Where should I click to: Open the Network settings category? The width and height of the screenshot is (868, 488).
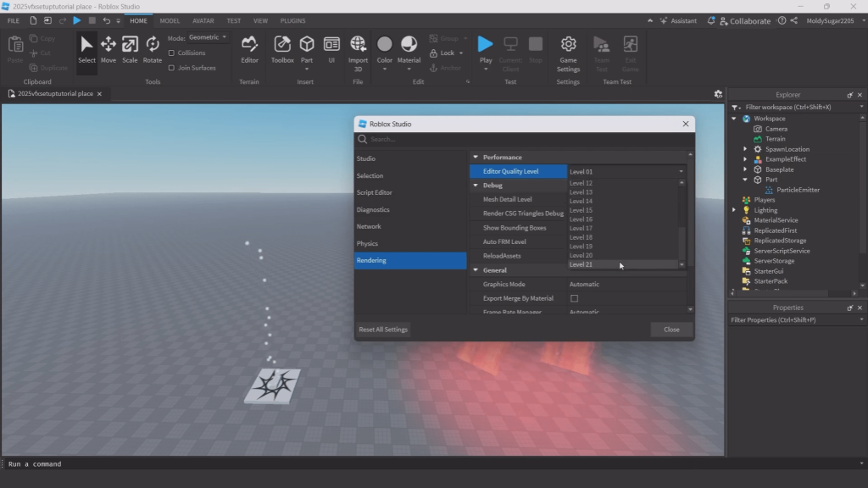[410, 226]
